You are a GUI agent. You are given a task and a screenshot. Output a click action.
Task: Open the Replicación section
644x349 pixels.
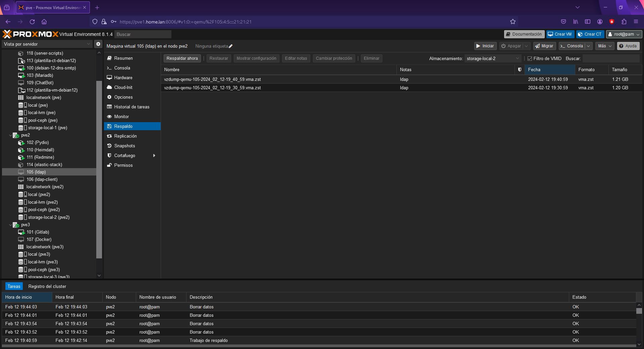click(x=132, y=136)
